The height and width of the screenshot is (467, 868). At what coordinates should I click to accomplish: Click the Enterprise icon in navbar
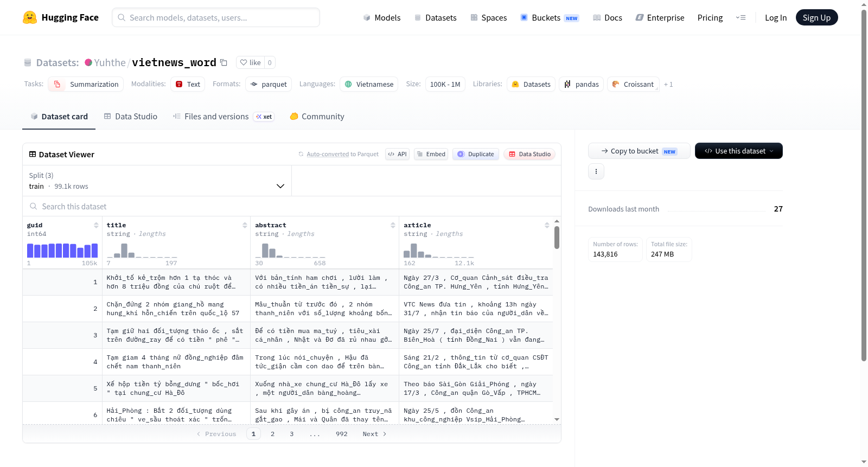point(640,17)
